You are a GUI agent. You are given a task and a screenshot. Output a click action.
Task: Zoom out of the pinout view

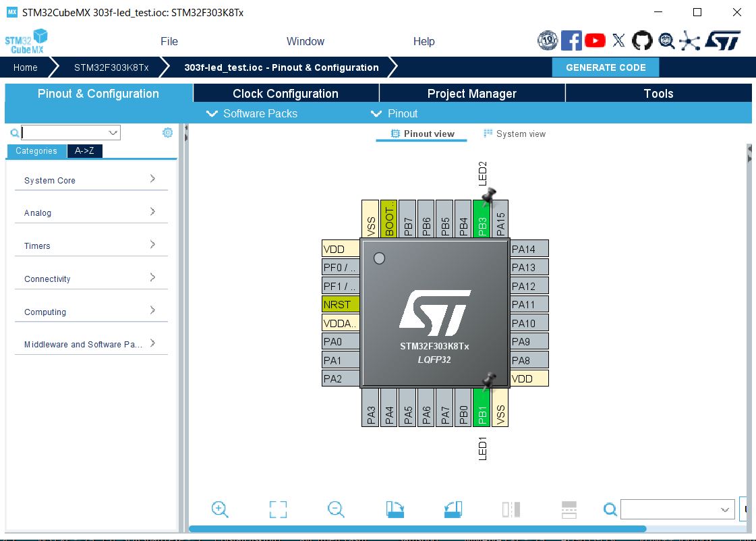click(x=336, y=509)
